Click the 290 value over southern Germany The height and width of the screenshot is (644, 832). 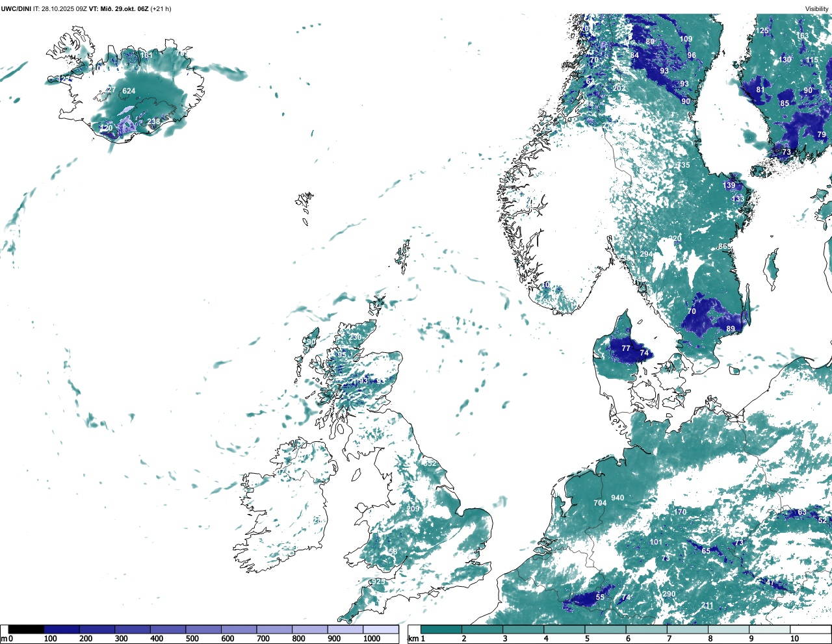pos(669,594)
